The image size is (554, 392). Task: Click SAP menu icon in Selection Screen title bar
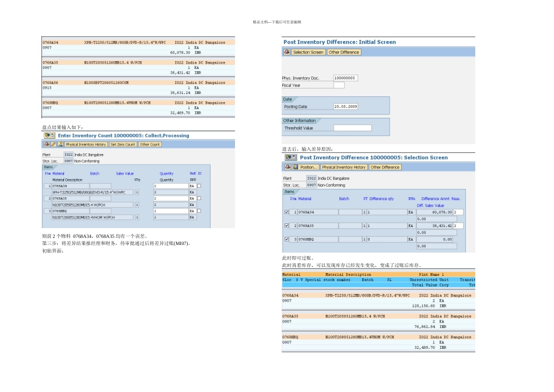(x=289, y=157)
